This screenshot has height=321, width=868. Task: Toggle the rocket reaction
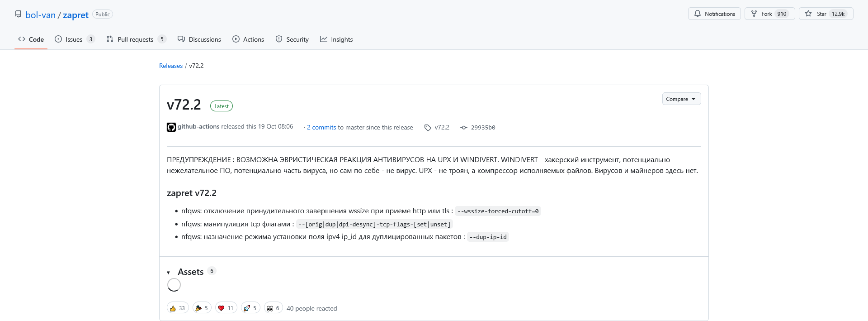tap(250, 308)
